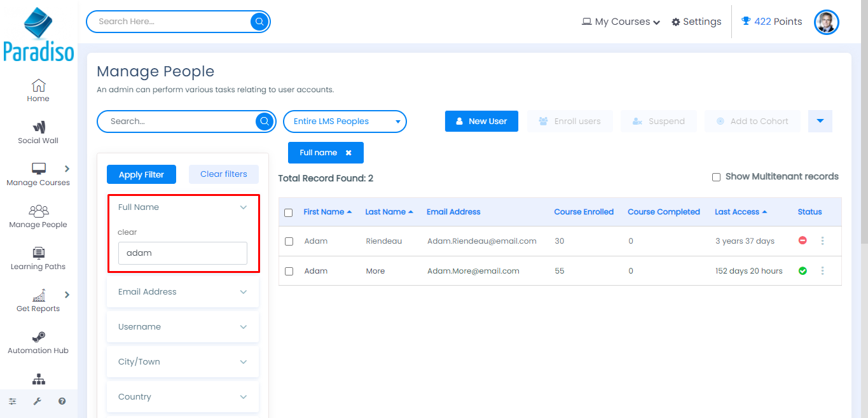This screenshot has width=868, height=418.
Task: Enable Show Multitenant records checkbox
Action: point(716,177)
